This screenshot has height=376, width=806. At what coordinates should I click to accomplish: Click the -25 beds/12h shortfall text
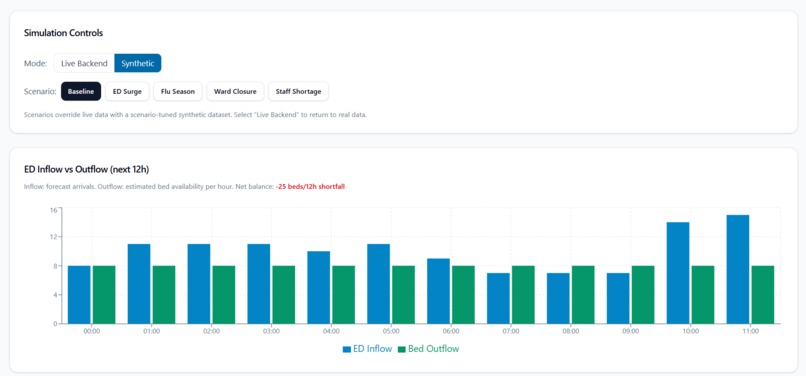tap(310, 187)
